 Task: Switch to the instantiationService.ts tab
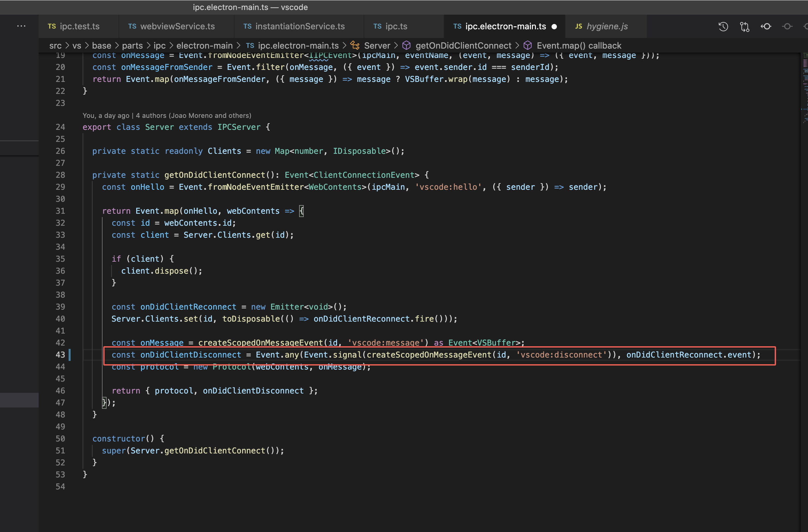click(x=299, y=26)
